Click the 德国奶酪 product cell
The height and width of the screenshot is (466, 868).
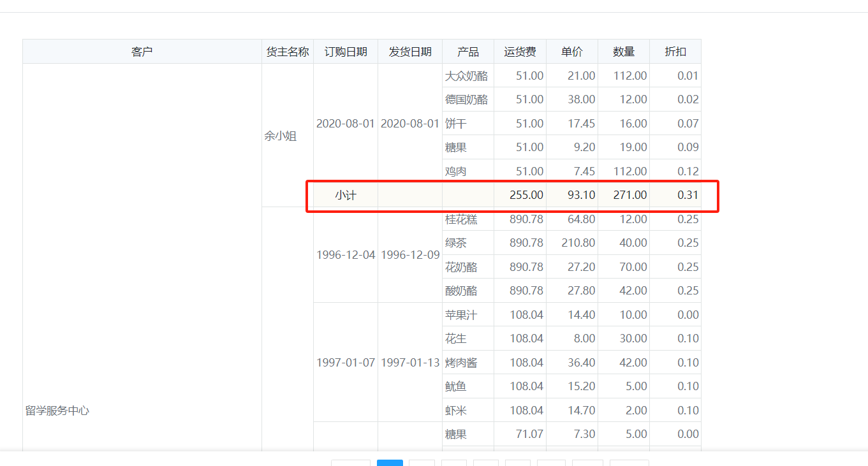466,99
